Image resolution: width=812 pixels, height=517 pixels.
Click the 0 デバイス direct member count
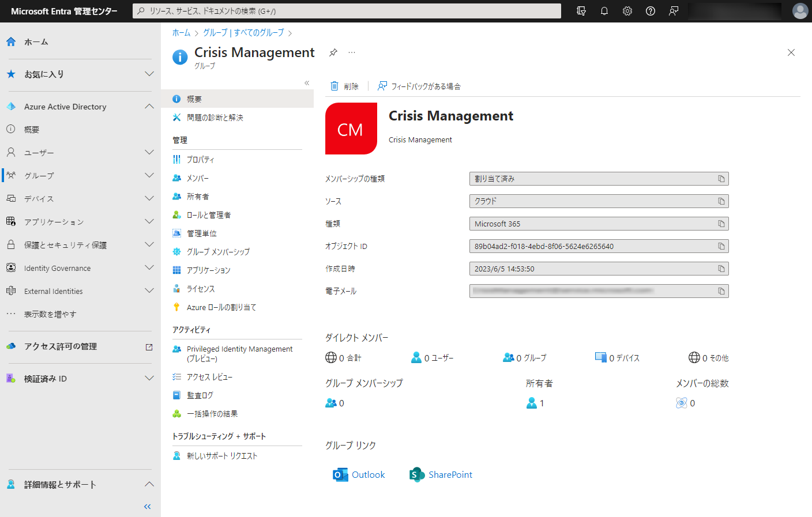(x=617, y=358)
